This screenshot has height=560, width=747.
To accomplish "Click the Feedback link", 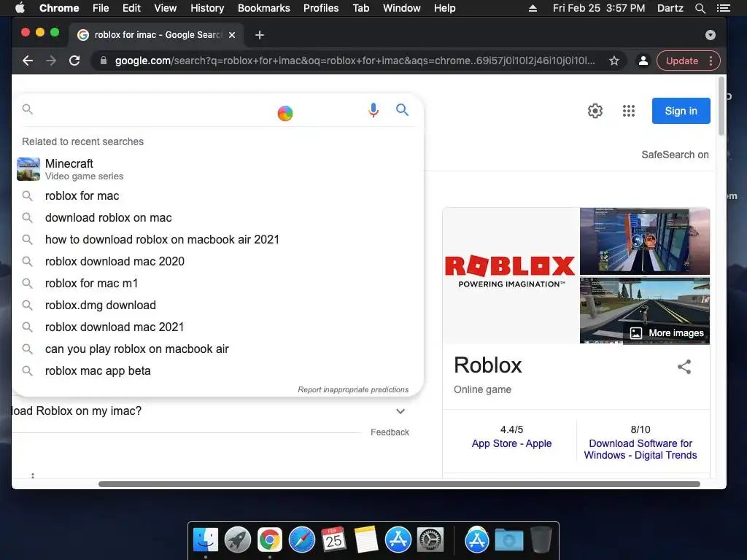I will click(390, 432).
